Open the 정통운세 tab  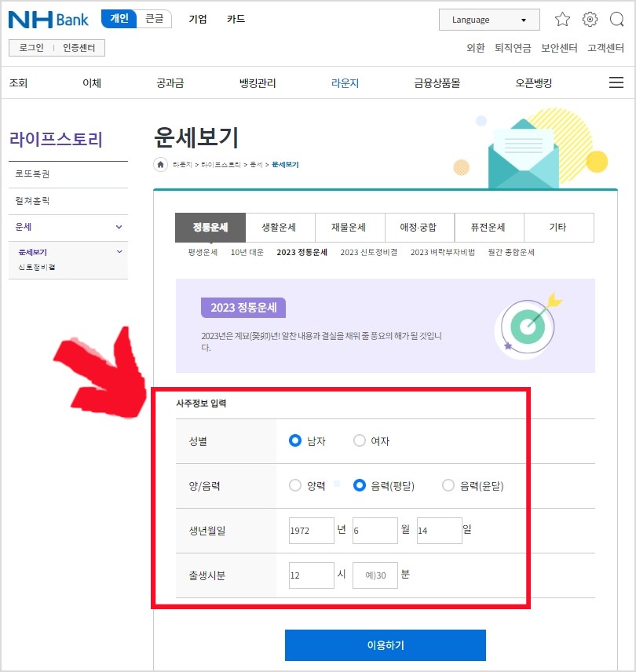[210, 227]
